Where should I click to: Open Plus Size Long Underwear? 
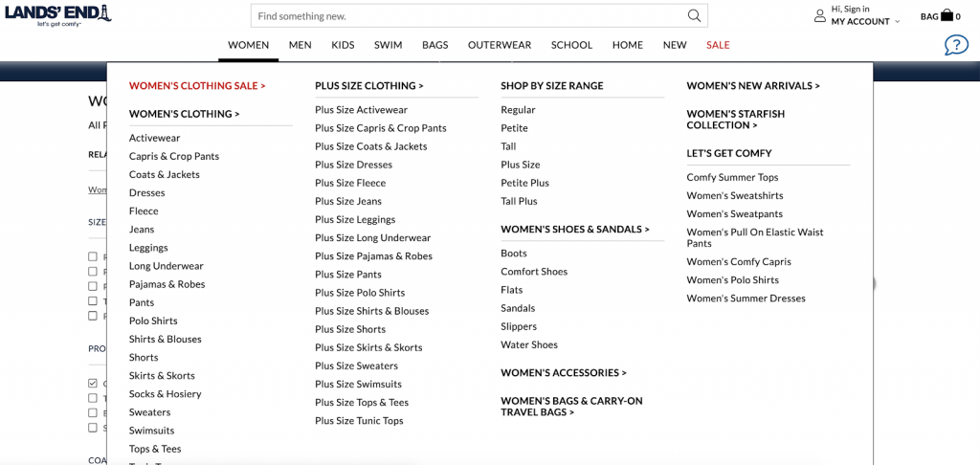(372, 238)
